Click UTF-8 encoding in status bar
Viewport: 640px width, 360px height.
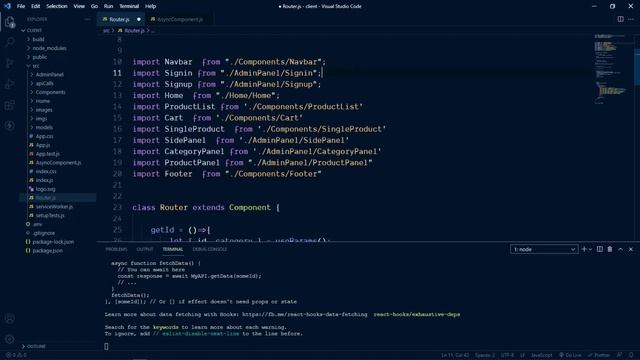pyautogui.click(x=507, y=355)
